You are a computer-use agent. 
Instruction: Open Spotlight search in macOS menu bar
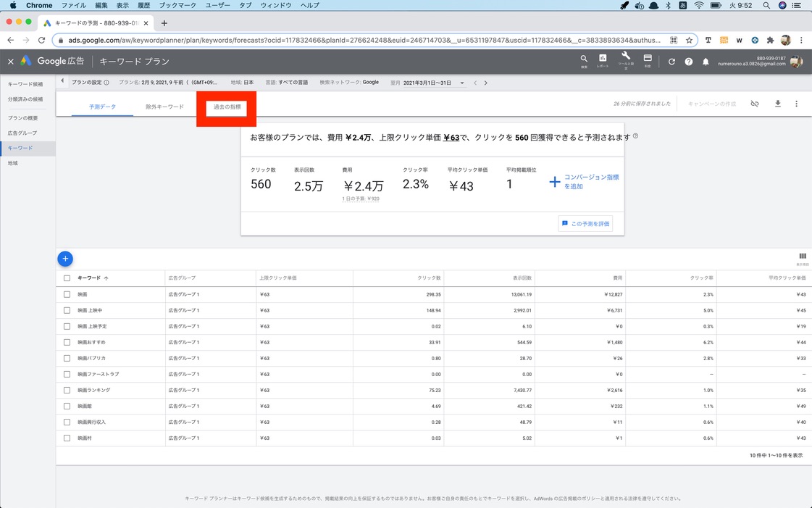[766, 5]
